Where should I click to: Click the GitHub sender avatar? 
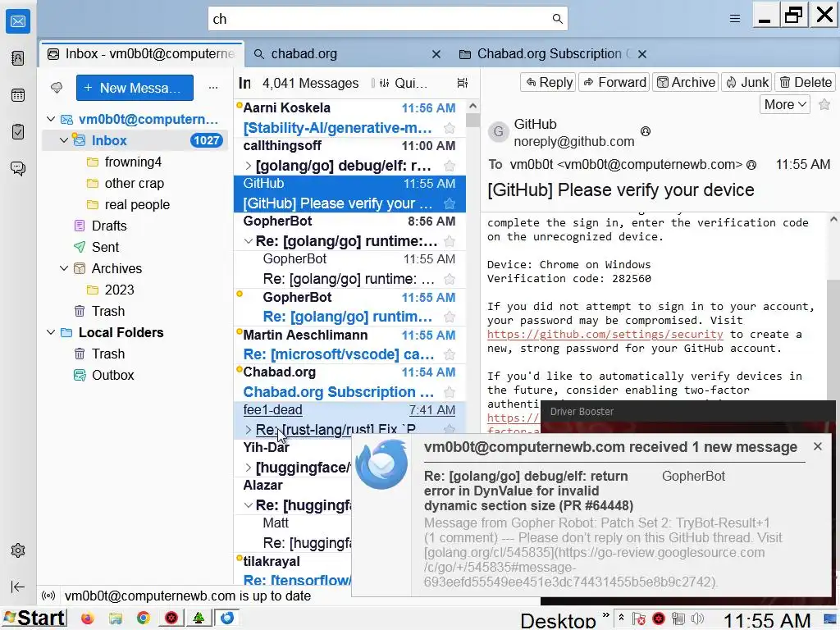click(498, 131)
